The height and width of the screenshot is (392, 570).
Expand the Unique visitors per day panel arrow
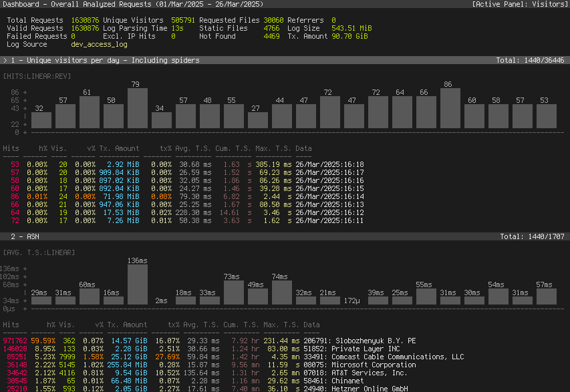(5, 60)
